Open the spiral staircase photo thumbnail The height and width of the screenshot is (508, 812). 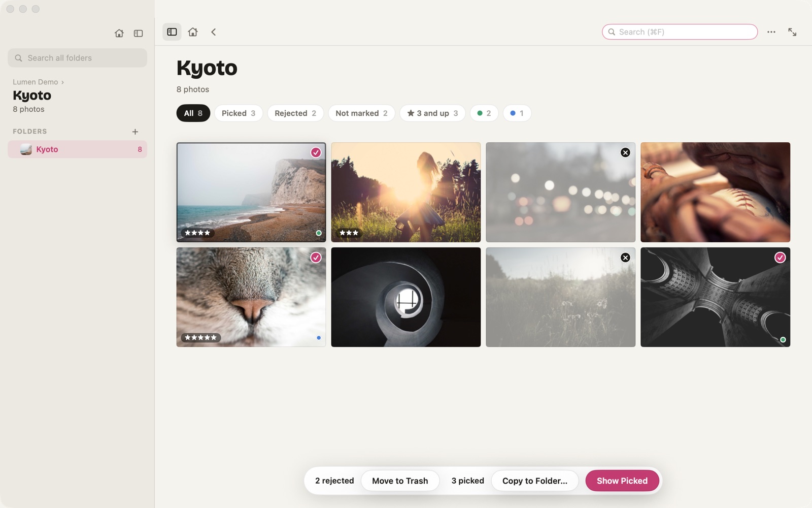coord(406,297)
